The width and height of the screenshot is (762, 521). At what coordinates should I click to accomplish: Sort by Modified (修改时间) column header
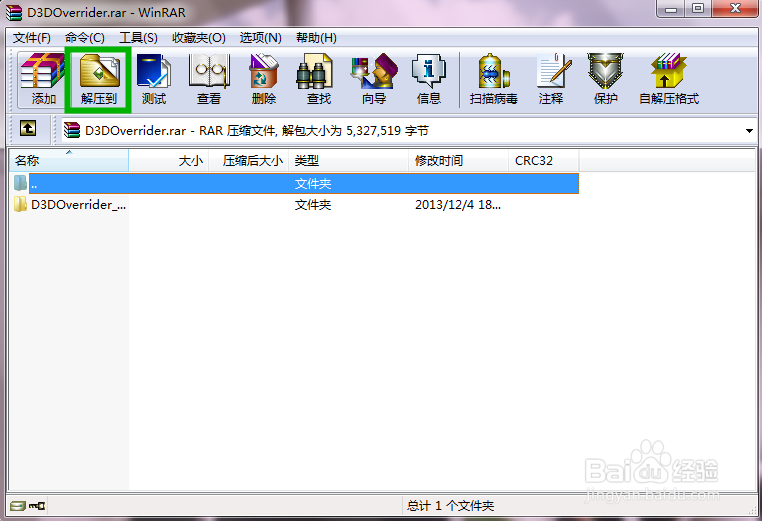(x=458, y=160)
